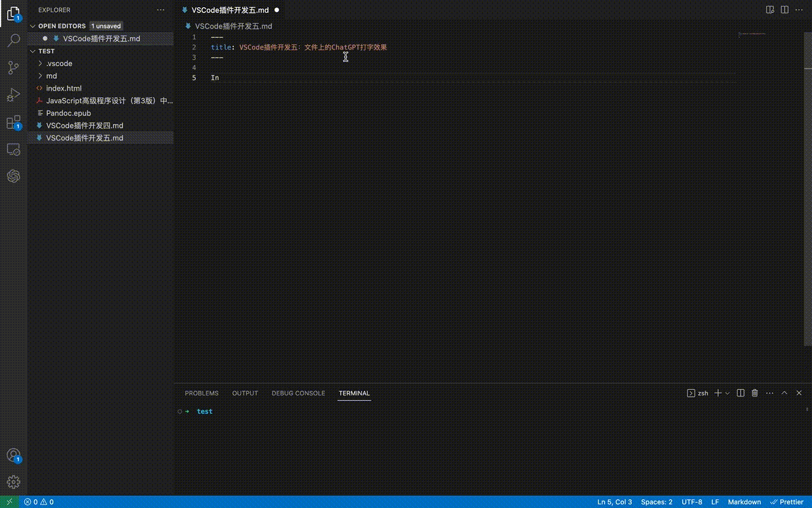This screenshot has width=812, height=508.
Task: Expand the md folder
Action: click(41, 76)
